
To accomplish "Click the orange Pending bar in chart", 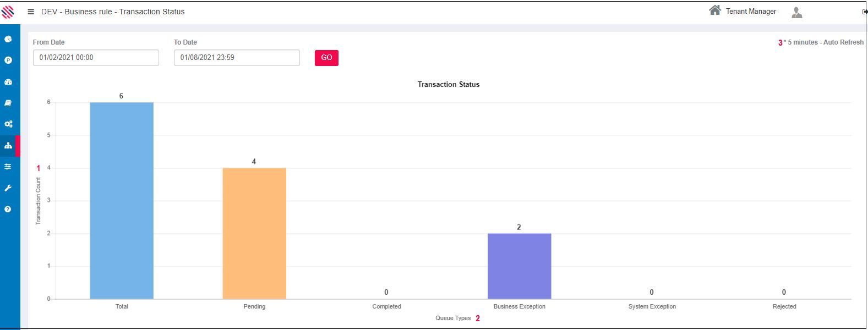I will pyautogui.click(x=254, y=233).
